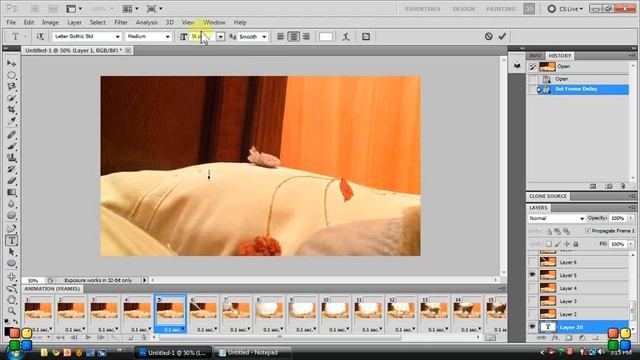Select the Path Selection tool
Image resolution: width=640 pixels, height=360 pixels.
pyautogui.click(x=11, y=252)
